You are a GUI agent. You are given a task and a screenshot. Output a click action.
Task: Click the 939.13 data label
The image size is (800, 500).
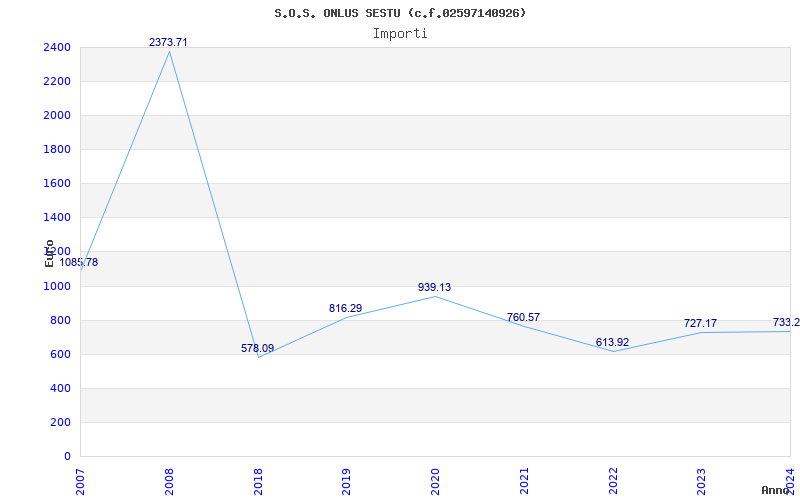point(434,287)
